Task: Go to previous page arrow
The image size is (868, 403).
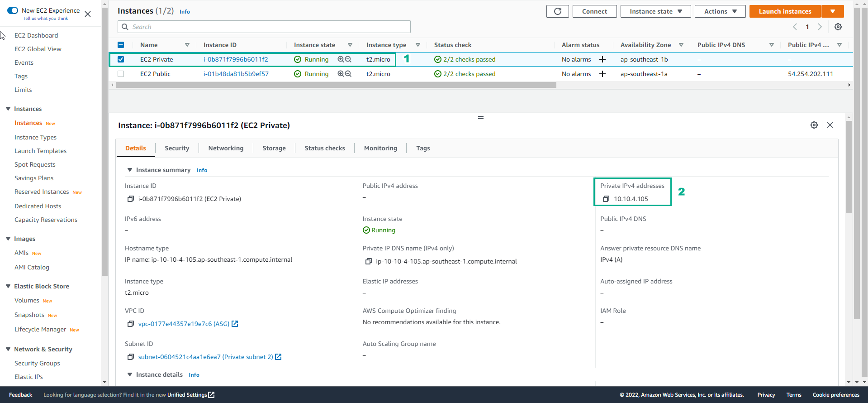Action: 795,27
